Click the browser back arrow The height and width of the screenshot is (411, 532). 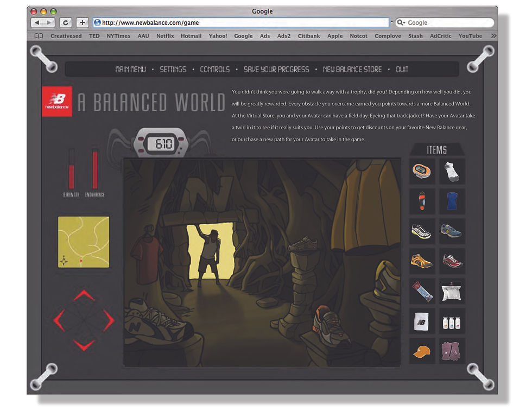tap(37, 22)
